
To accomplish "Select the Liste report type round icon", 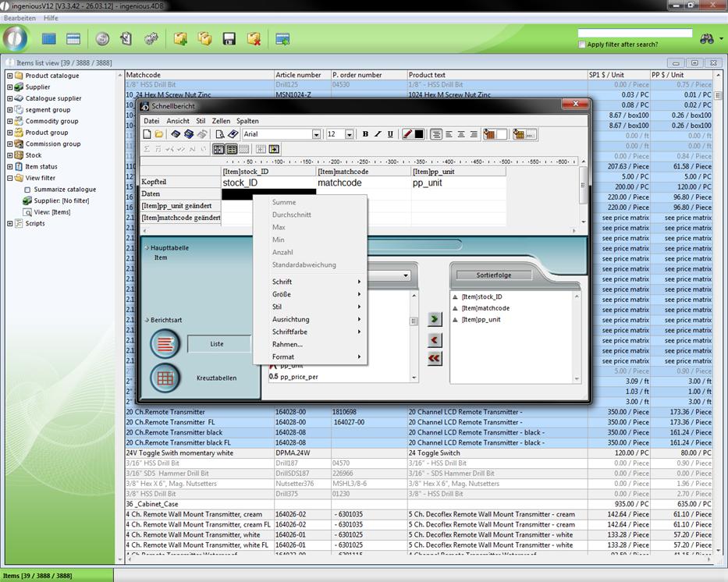I will [x=165, y=343].
